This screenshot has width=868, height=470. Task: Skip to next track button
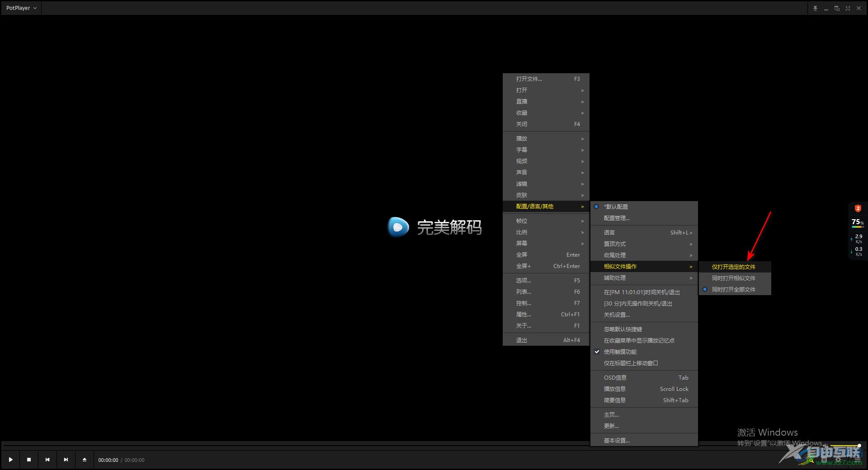[66, 460]
